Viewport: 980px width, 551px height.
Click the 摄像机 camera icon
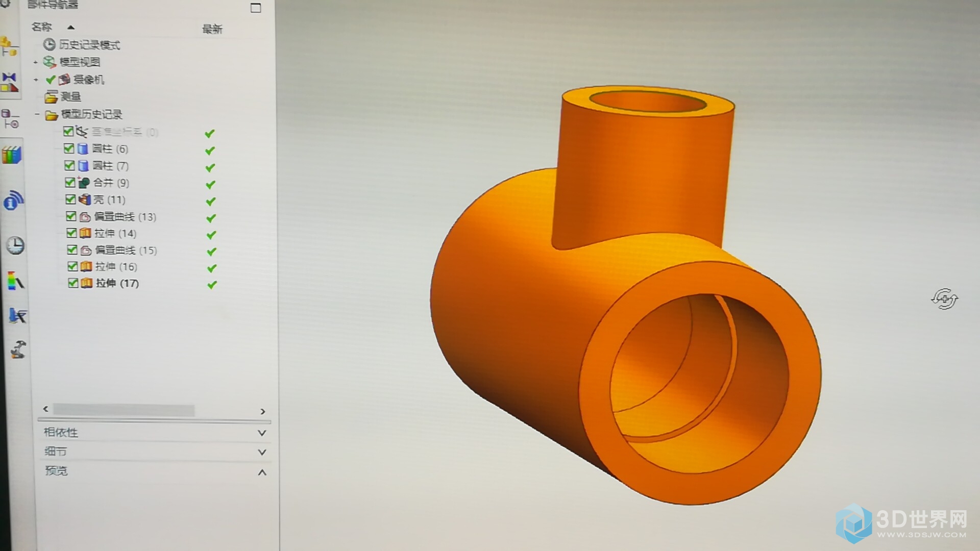point(64,80)
